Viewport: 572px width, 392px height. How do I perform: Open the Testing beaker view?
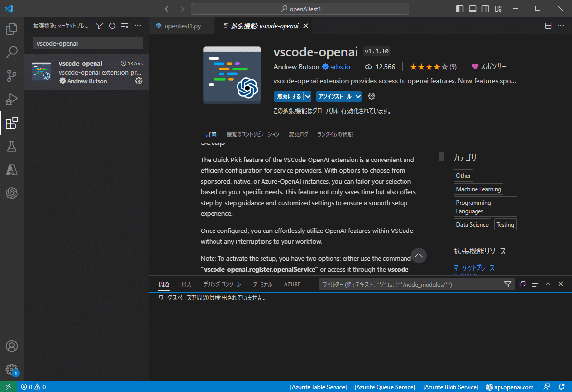[x=12, y=146]
